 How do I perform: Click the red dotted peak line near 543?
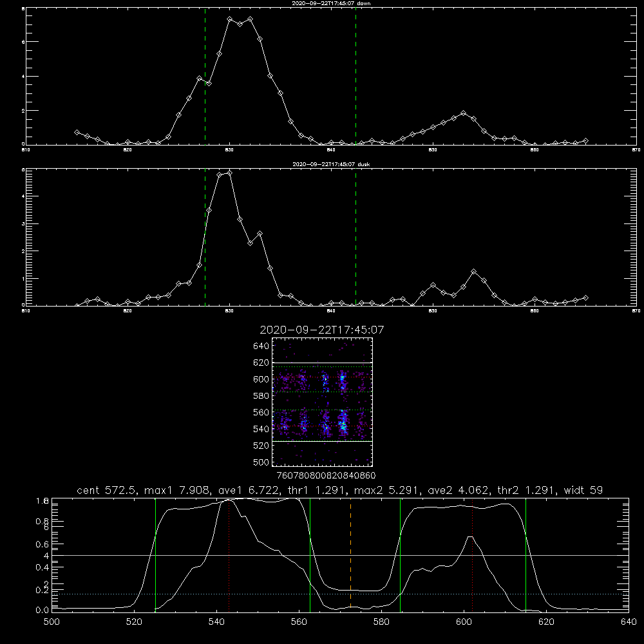(x=229, y=555)
